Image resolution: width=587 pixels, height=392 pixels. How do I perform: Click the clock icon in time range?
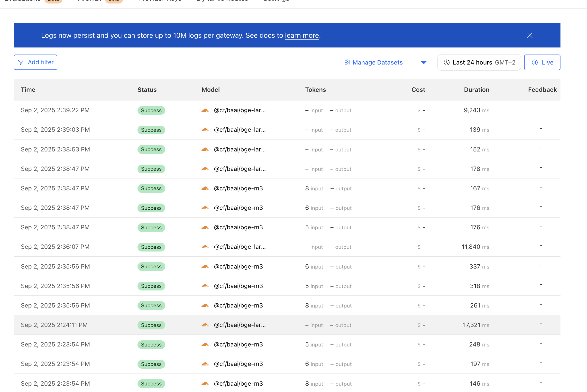point(446,63)
